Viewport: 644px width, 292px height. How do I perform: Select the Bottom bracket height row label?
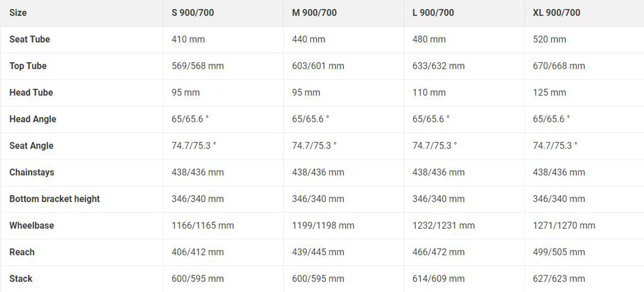54,198
